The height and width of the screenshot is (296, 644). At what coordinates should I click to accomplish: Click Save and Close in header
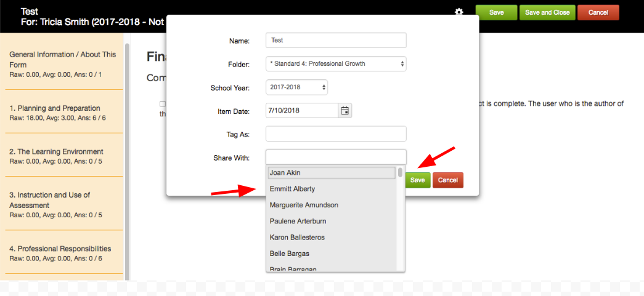point(547,12)
